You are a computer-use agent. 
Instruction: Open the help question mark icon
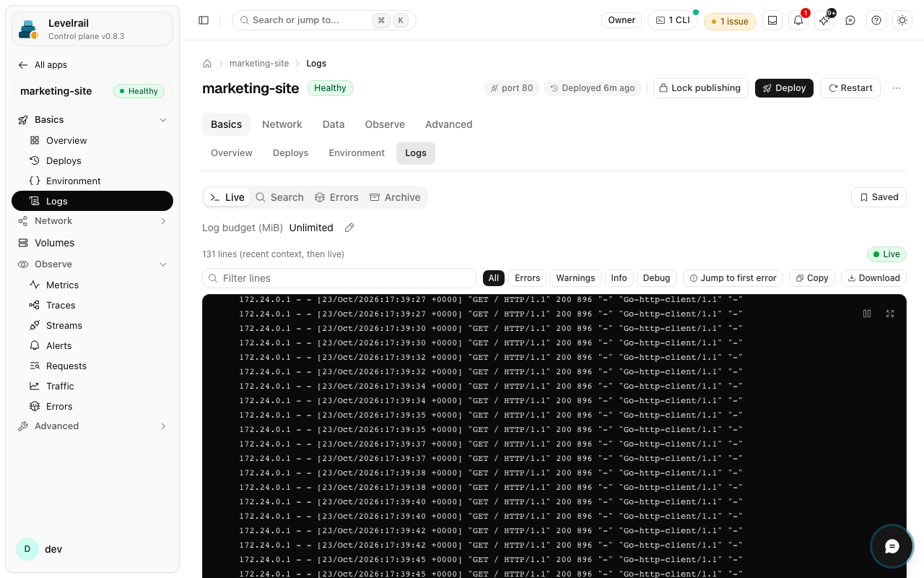[x=876, y=20]
